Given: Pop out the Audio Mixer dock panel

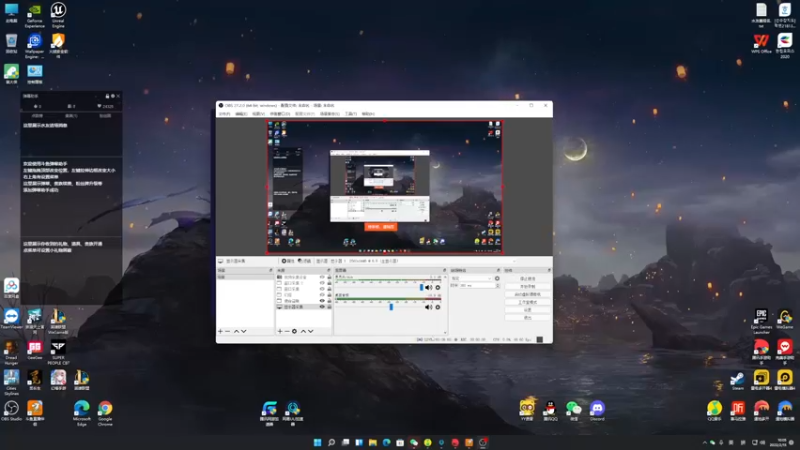Looking at the screenshot, I should click(444, 270).
